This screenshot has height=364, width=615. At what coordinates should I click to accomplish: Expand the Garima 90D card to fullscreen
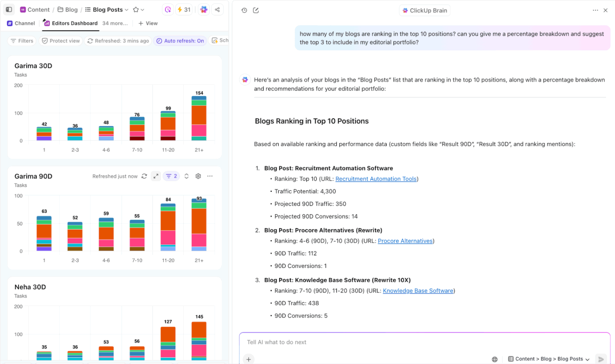pos(156,176)
